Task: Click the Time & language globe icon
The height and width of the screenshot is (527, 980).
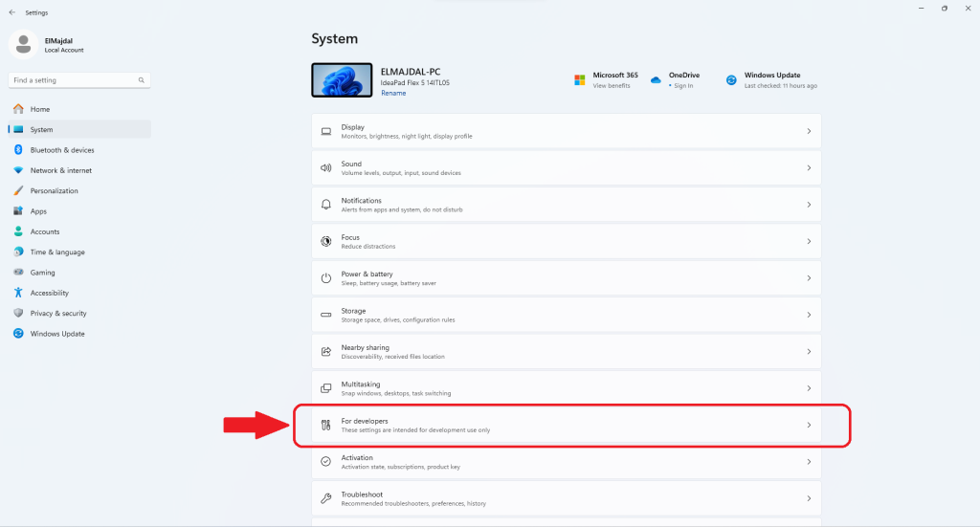Action: (18, 252)
